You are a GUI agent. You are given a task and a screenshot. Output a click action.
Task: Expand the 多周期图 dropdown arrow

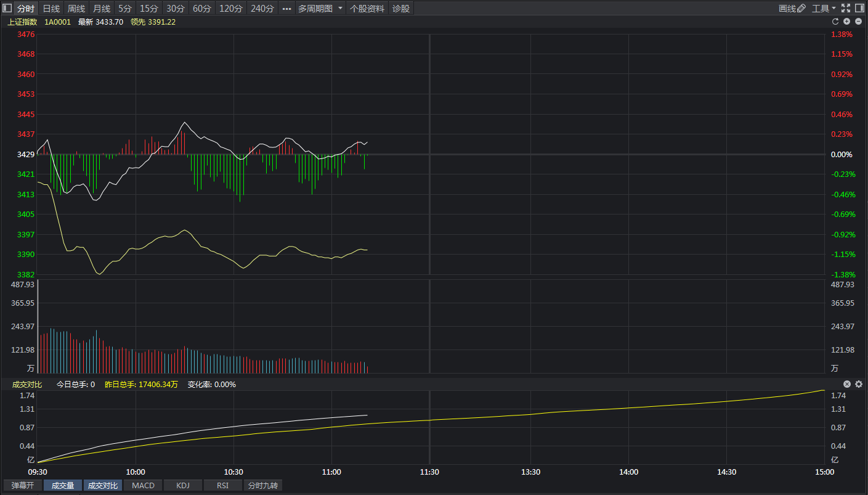pos(340,8)
